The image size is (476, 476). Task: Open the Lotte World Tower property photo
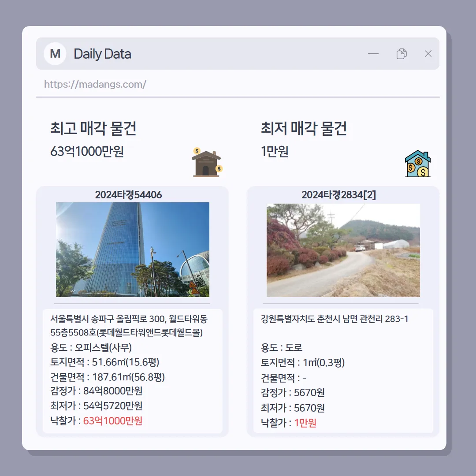[x=133, y=249]
